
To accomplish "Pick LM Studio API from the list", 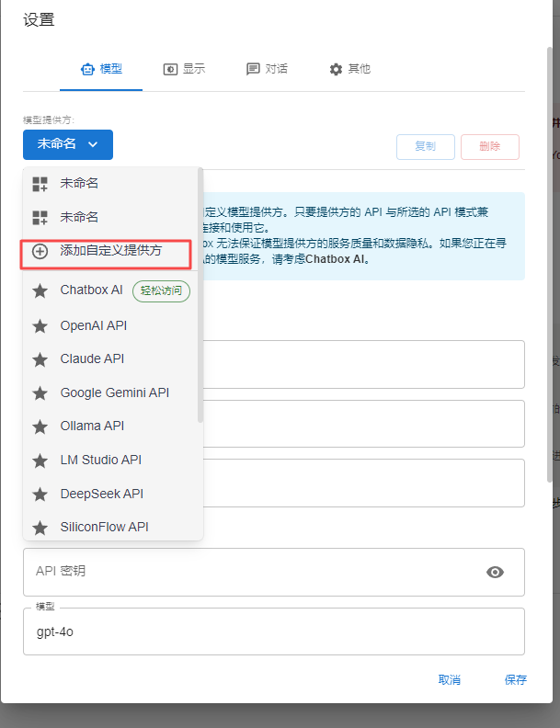I will [110, 461].
